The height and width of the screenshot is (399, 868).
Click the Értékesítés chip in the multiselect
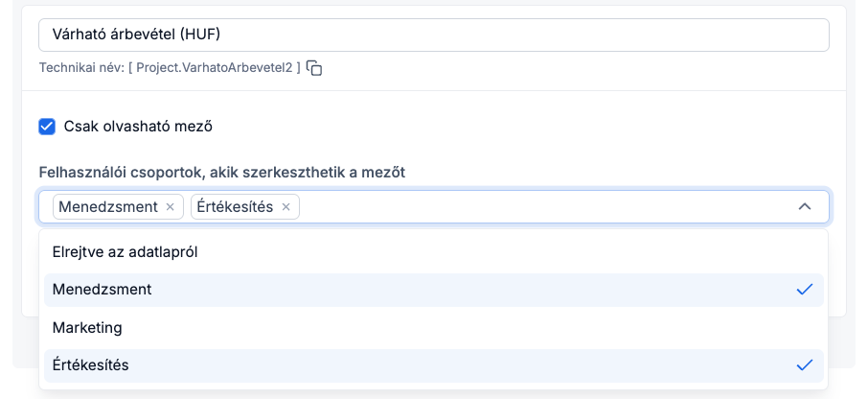pos(235,207)
